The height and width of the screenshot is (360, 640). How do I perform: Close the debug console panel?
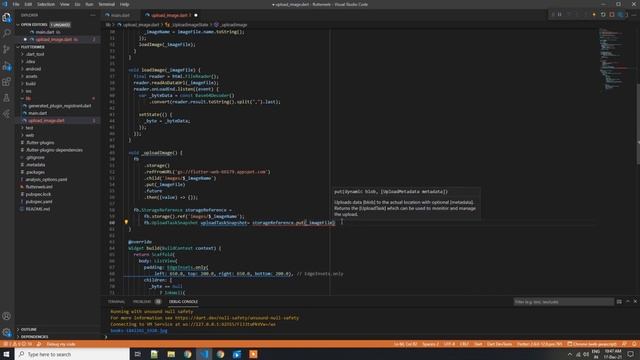(635, 301)
